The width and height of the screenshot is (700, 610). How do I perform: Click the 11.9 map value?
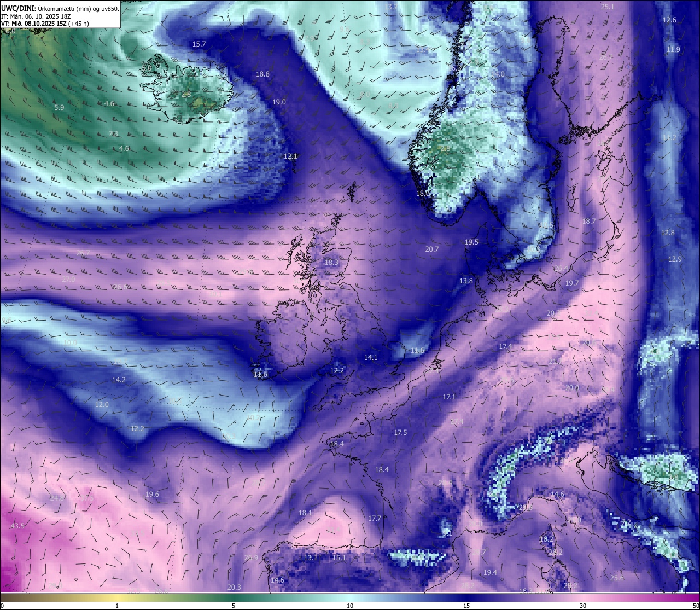673,50
